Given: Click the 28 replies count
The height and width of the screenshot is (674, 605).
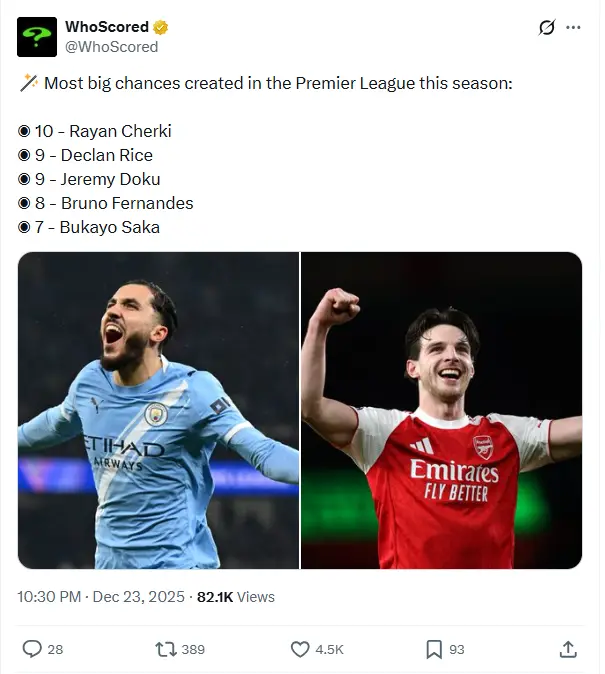Looking at the screenshot, I should tap(55, 649).
